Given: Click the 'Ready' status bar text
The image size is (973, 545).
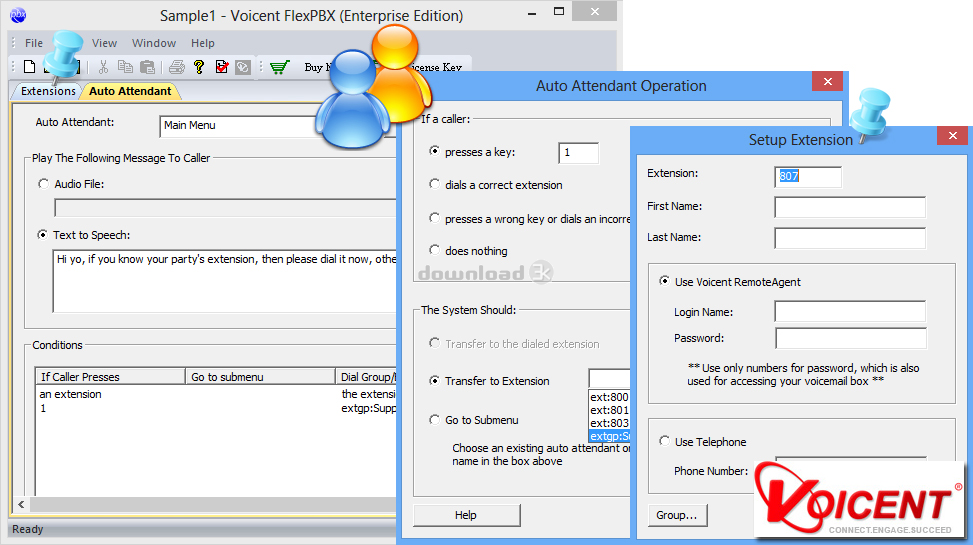Looking at the screenshot, I should point(28,529).
